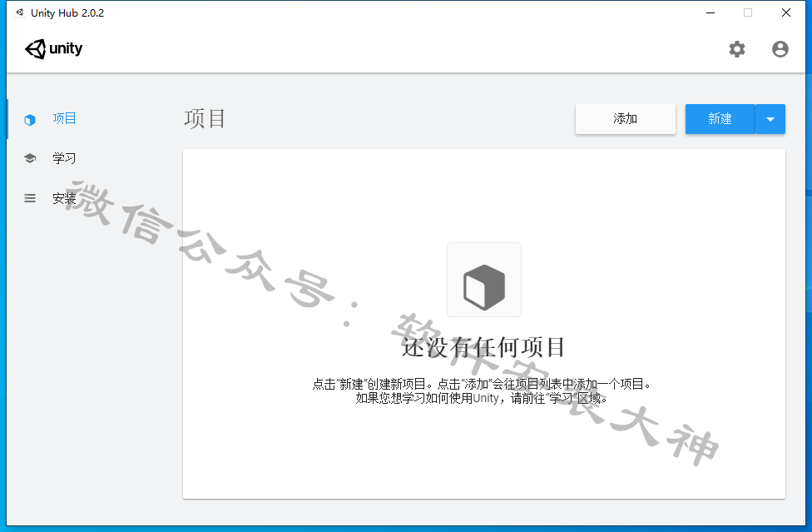This screenshot has width=812, height=532.
Task: Open settings via the gear icon
Action: pyautogui.click(x=737, y=49)
